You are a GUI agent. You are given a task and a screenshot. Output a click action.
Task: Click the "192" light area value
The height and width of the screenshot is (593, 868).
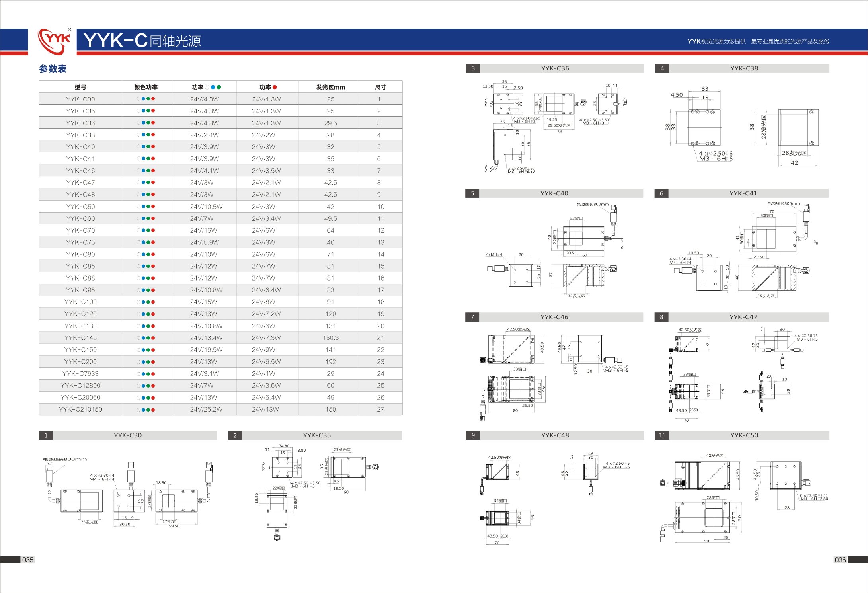330,362
